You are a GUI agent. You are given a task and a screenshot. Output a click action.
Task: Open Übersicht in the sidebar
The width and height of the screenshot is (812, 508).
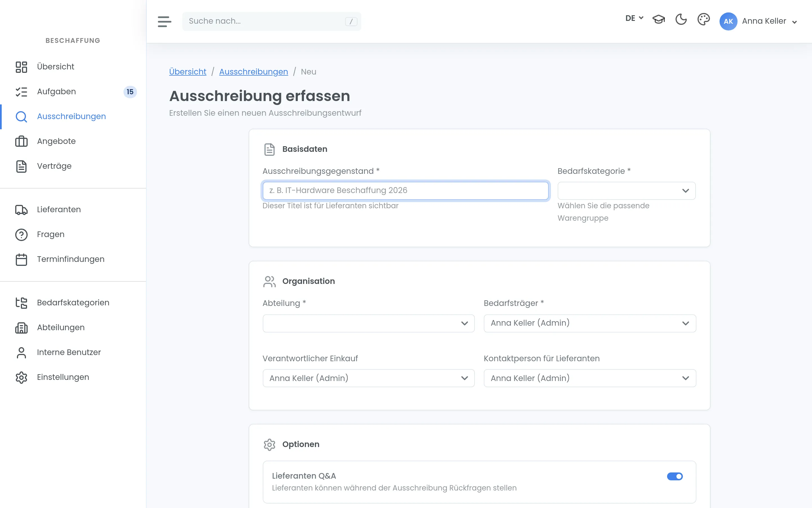pos(73,67)
